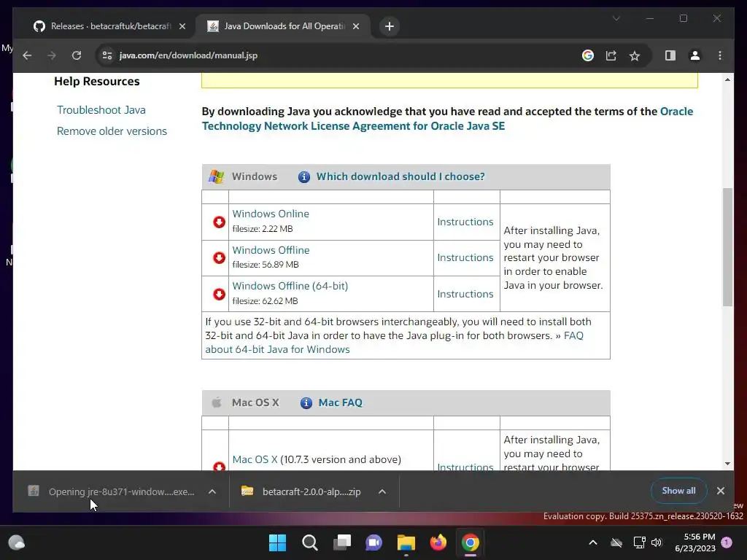Open Chrome's three-dot menu
This screenshot has width=747, height=560.
[720, 55]
